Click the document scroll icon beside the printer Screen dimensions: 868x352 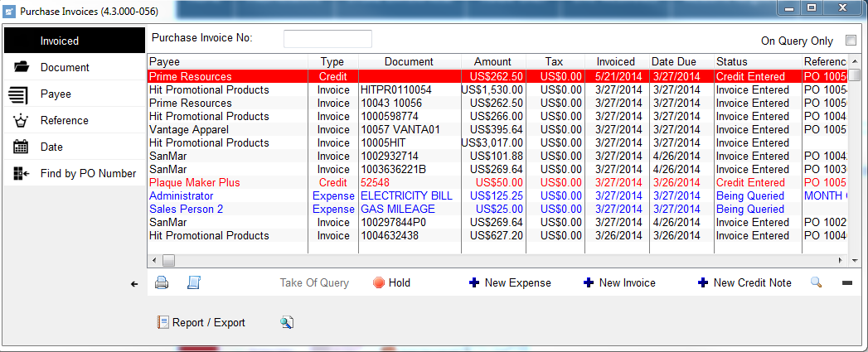click(194, 282)
